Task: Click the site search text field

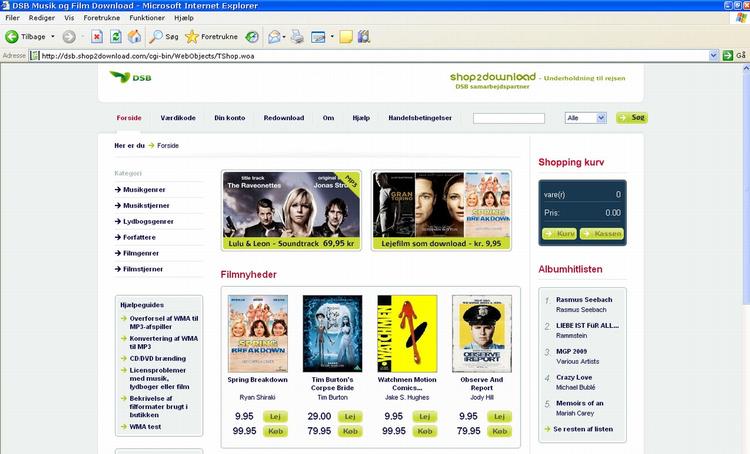Action: (509, 118)
